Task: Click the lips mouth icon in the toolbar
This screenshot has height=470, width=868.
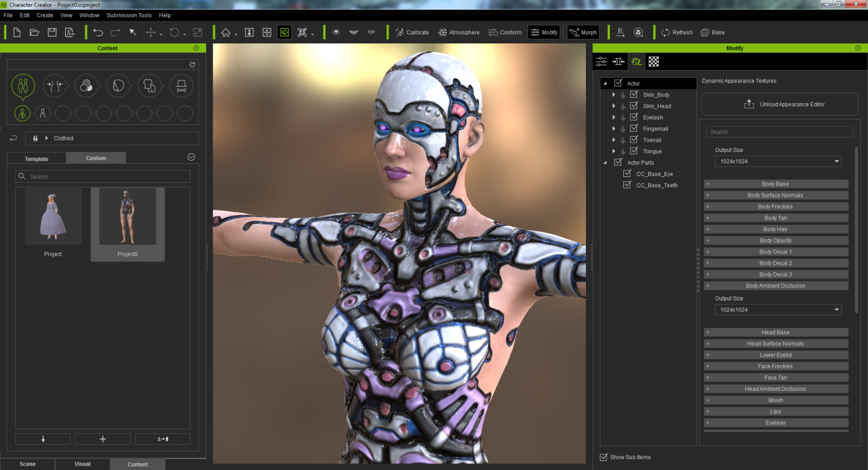Action: coord(354,33)
